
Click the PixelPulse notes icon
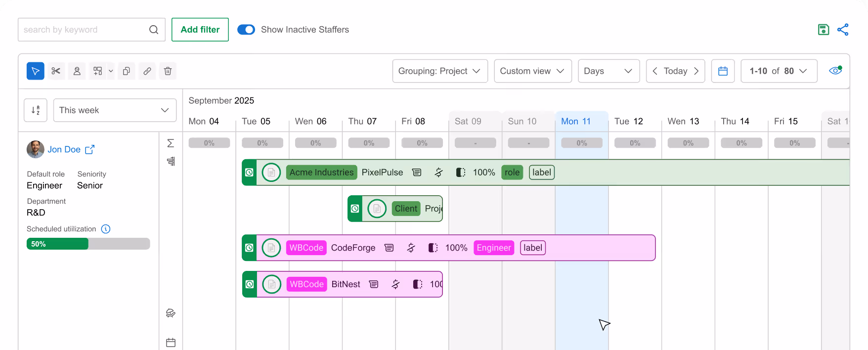click(417, 173)
